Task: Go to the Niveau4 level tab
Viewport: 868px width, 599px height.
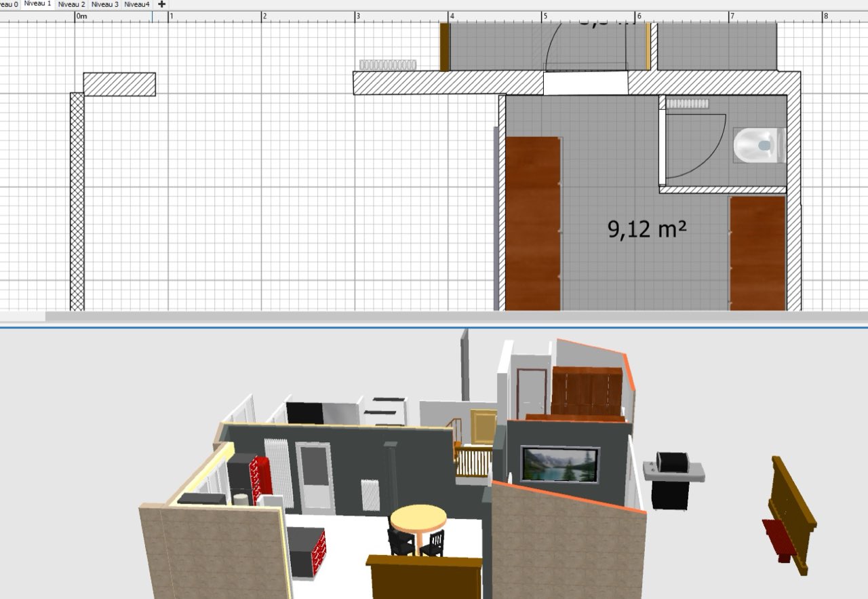Action: pyautogui.click(x=137, y=4)
